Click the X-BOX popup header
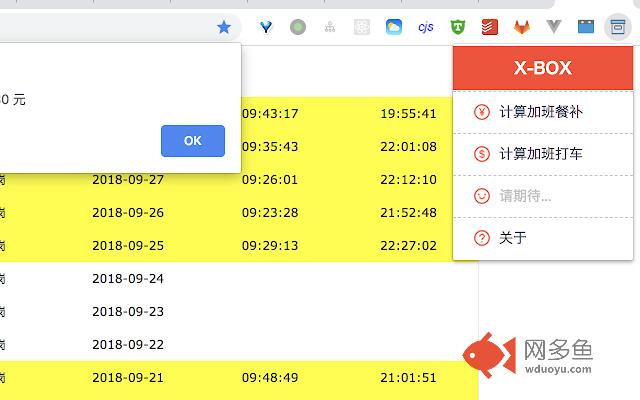 [x=543, y=68]
